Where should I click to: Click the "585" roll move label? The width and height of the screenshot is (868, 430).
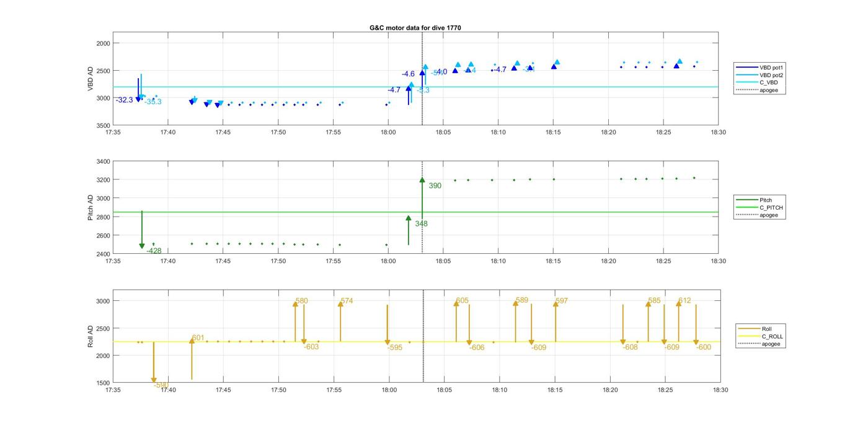click(654, 301)
